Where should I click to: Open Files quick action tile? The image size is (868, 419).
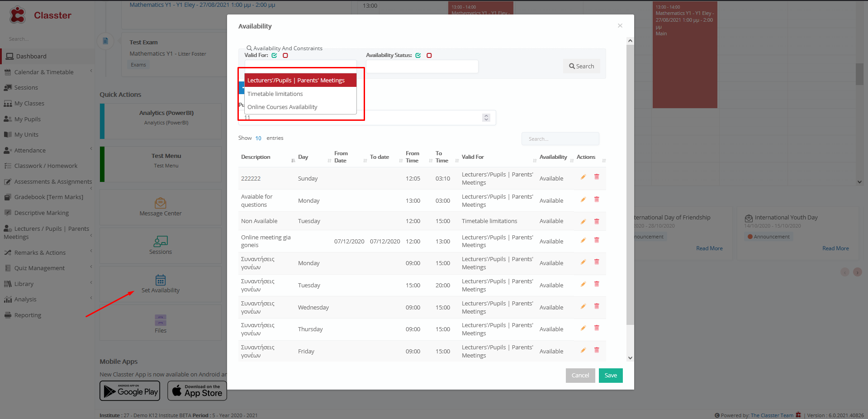pos(161,323)
